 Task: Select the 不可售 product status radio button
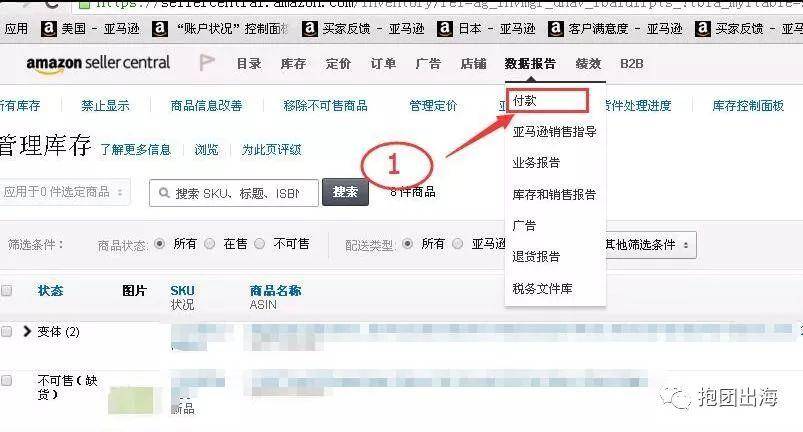tap(260, 244)
